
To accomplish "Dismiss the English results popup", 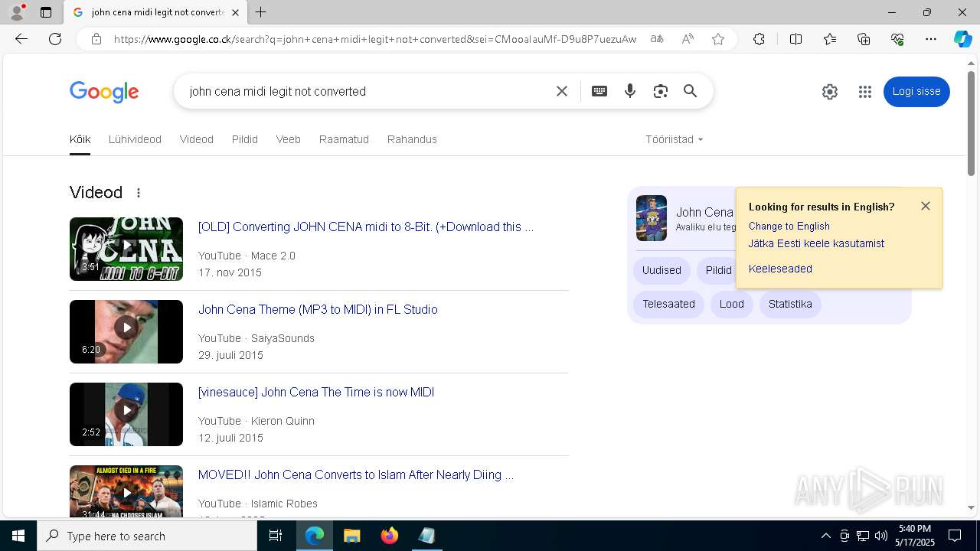I will pos(926,206).
